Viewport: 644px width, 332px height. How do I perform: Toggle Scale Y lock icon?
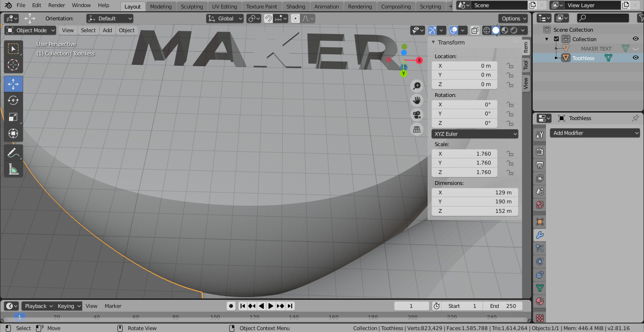tap(510, 163)
